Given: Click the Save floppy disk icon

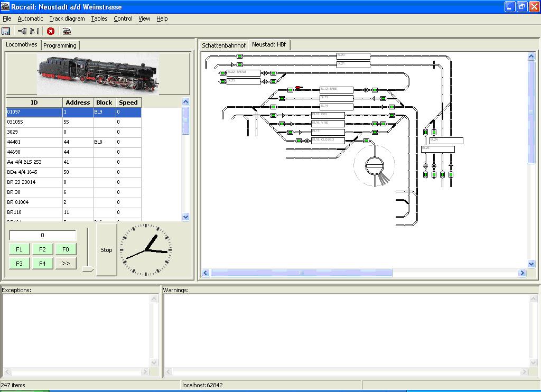Looking at the screenshot, I should pos(6,31).
